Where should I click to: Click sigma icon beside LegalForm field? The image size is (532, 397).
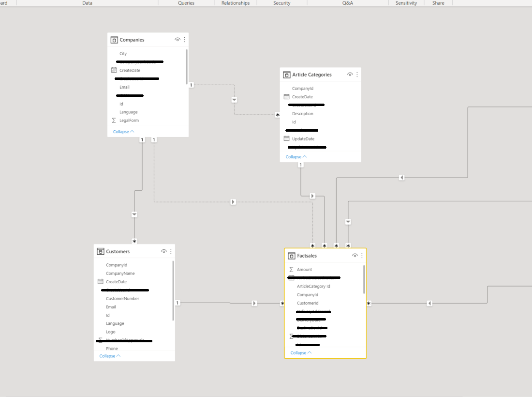tap(114, 120)
